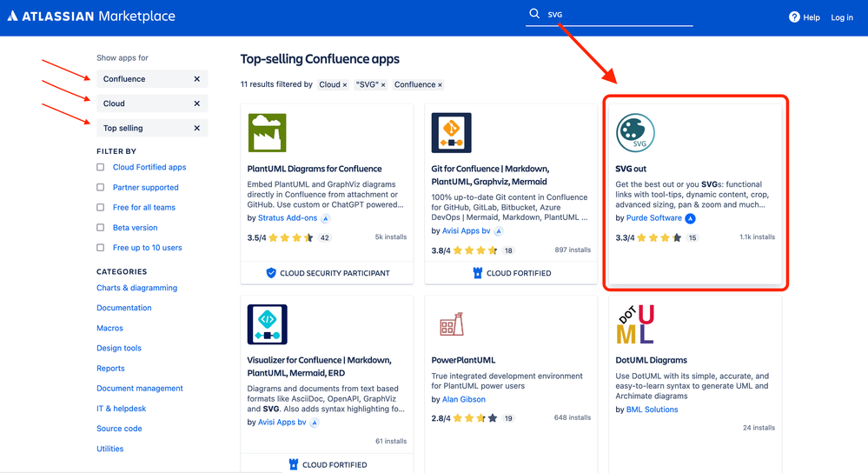Open the SVG out palette icon
Image resolution: width=868 pixels, height=473 pixels.
pos(635,133)
